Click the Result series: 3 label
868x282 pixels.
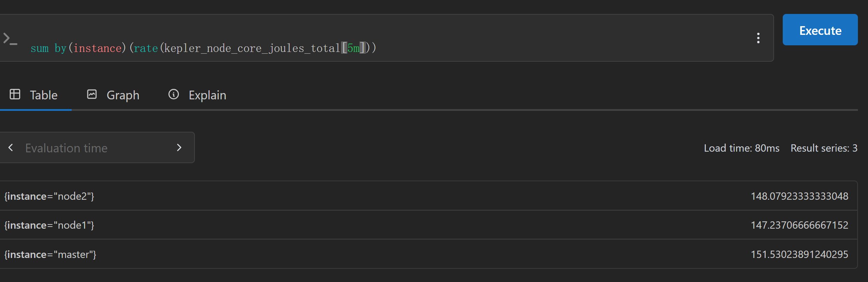tap(824, 148)
